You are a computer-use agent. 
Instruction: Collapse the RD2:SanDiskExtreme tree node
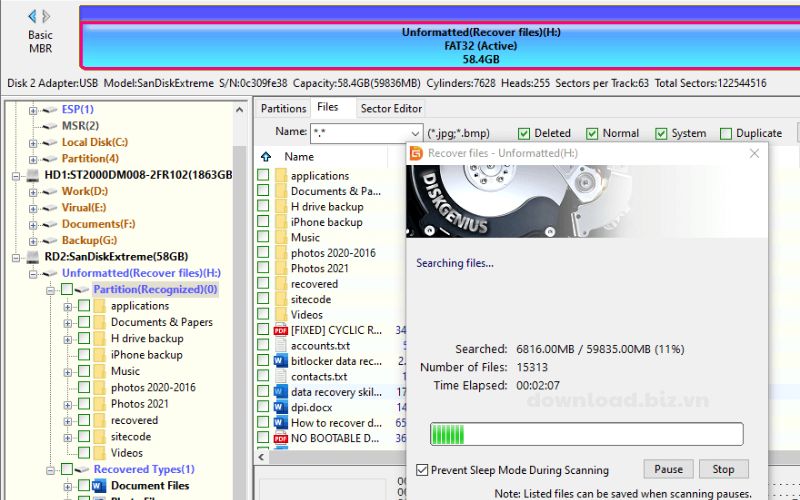[x=17, y=257]
